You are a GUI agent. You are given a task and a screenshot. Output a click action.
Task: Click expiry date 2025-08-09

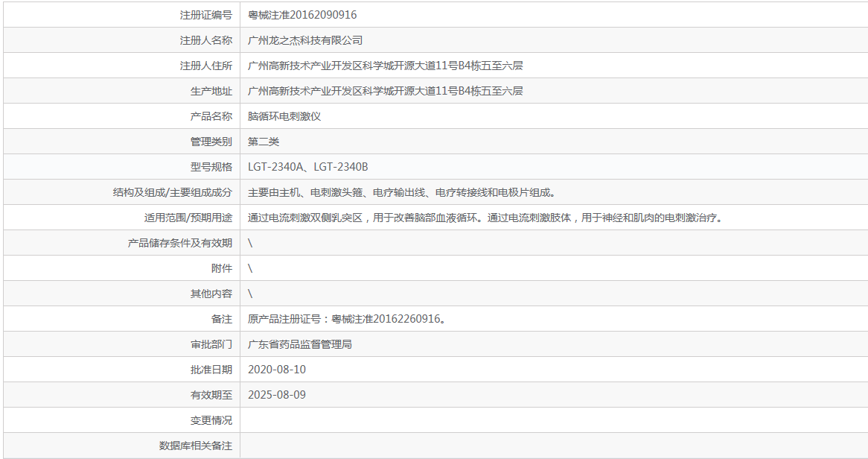277,395
